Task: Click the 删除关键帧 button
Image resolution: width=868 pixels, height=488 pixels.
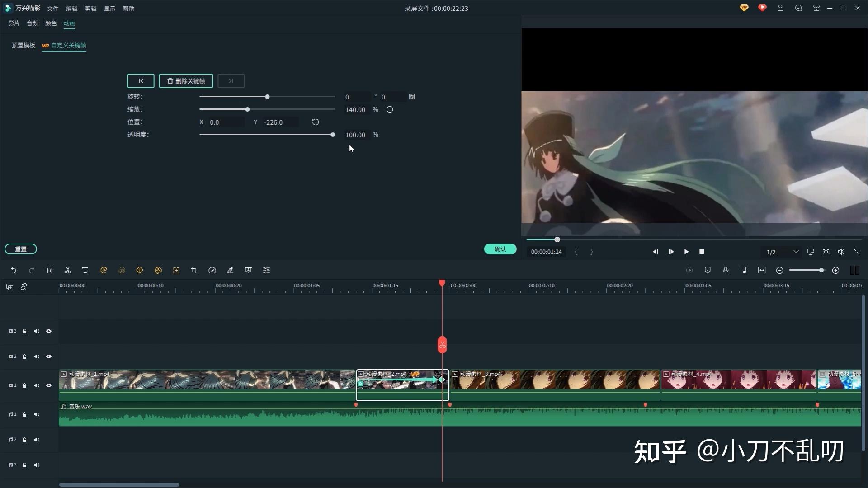Action: pyautogui.click(x=186, y=81)
